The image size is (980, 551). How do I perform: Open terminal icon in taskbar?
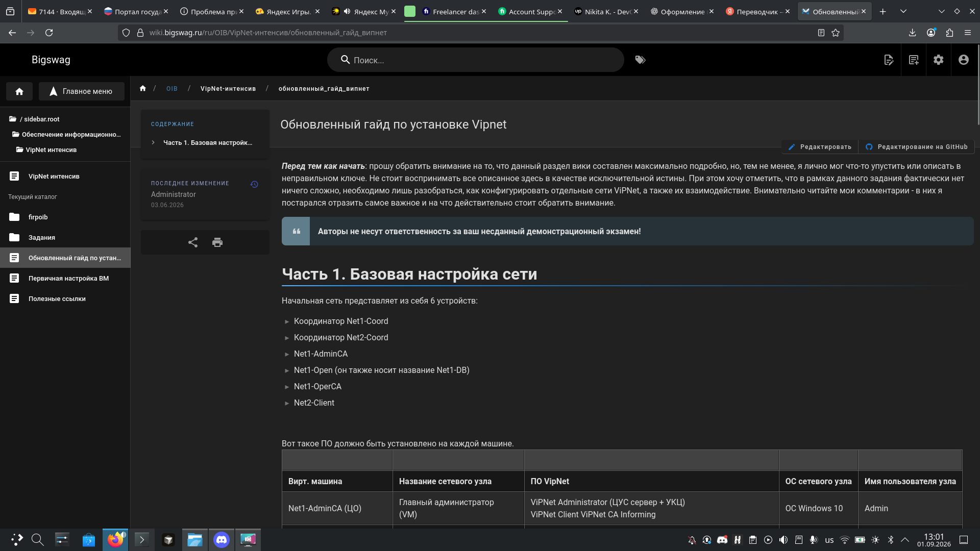(142, 540)
